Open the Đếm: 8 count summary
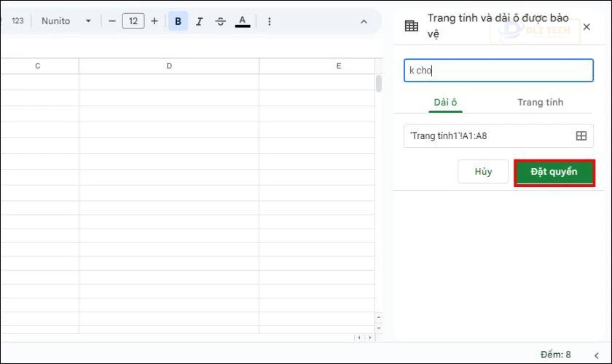Viewport: 612px width, 364px height. (x=555, y=355)
